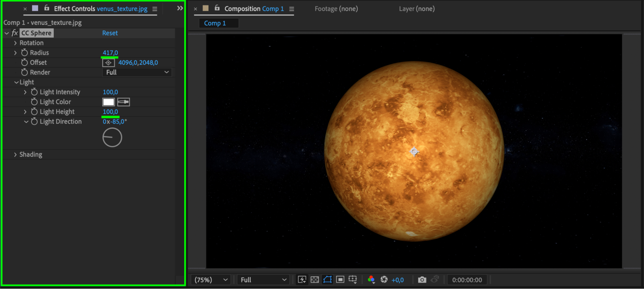The width and height of the screenshot is (644, 289).
Task: Click the reset exposure aperture icon
Action: [384, 280]
